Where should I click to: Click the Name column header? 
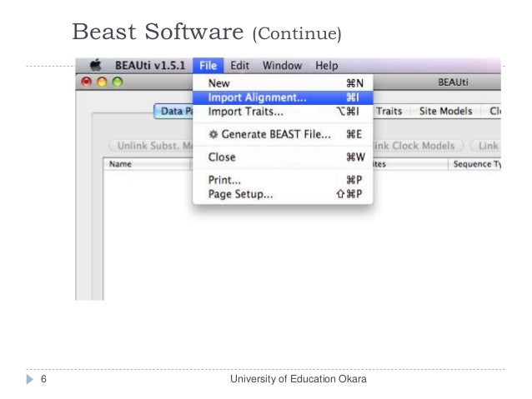148,164
